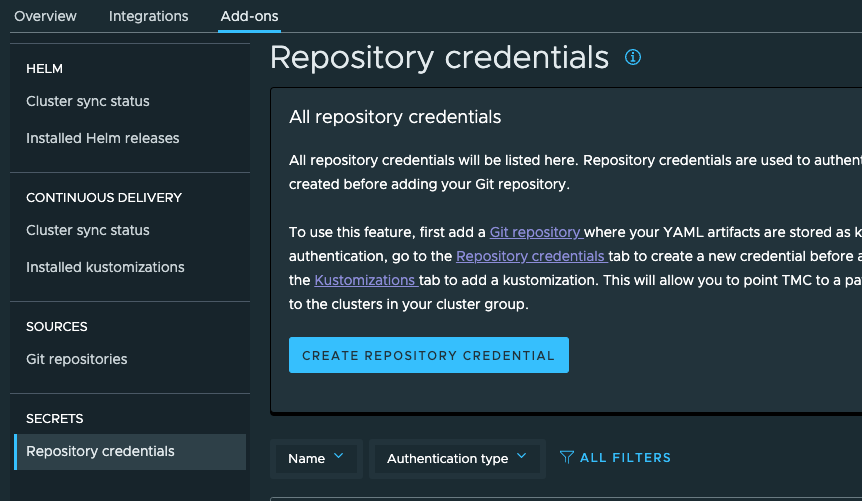Open the Name filter dropdown
The image size is (862, 501).
(x=316, y=458)
